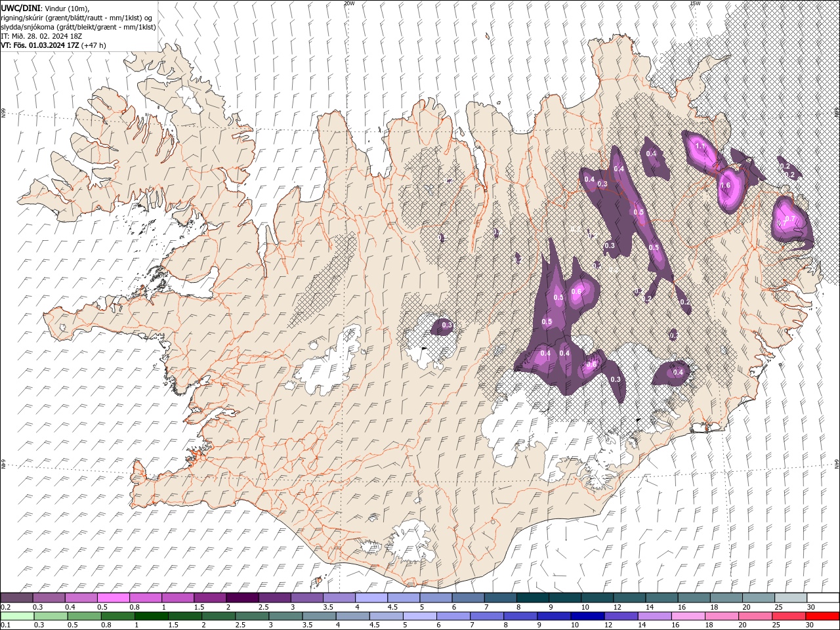Pick the light green 0.1–0.3 rain legend swatch
The width and height of the screenshot is (840, 630).
[17, 616]
